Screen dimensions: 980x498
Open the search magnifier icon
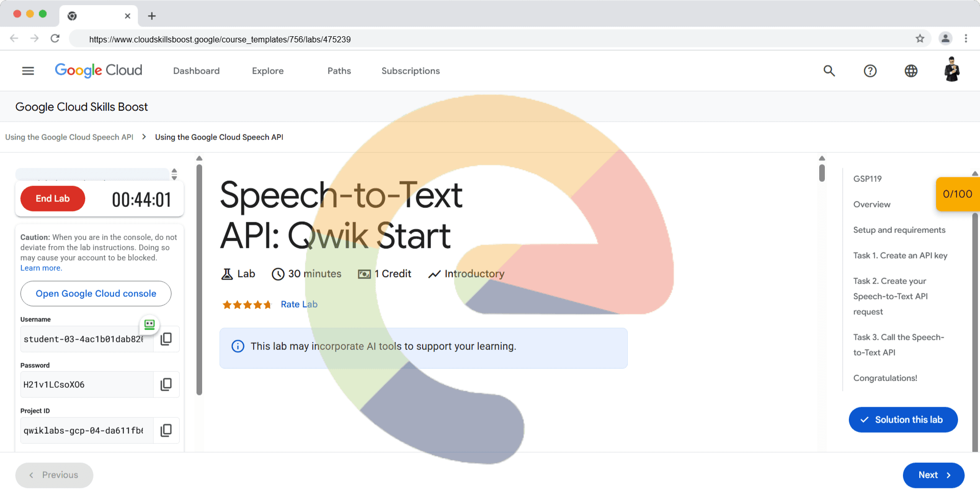[x=829, y=71]
